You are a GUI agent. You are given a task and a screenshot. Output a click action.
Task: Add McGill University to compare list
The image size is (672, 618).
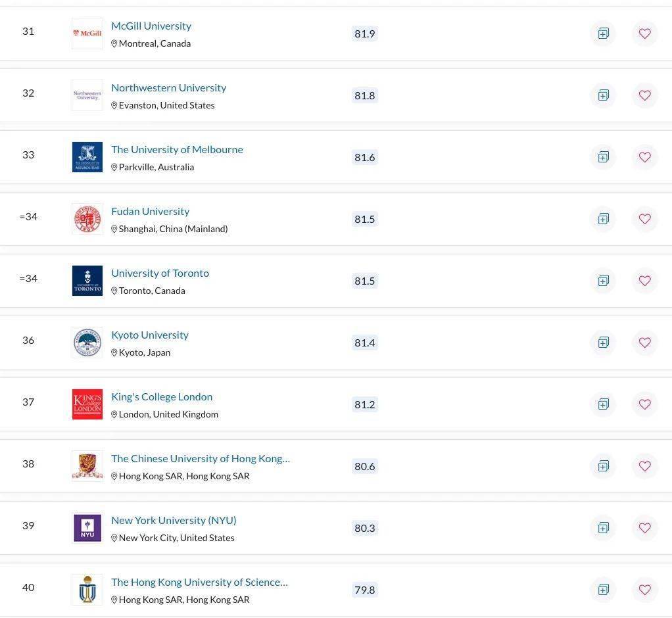[x=603, y=34]
